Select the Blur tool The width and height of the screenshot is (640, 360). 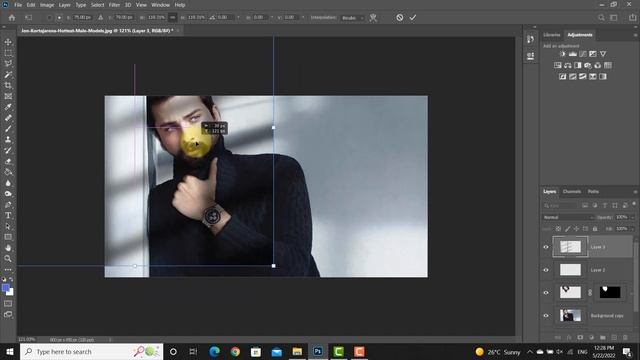8,183
